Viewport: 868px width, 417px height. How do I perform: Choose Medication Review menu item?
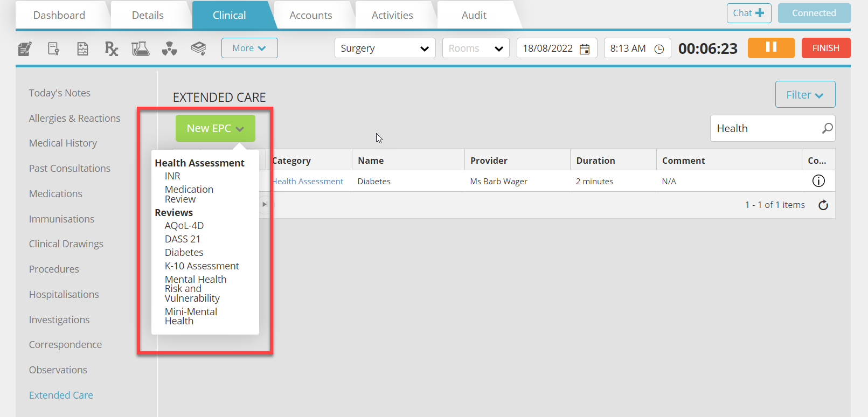(189, 194)
